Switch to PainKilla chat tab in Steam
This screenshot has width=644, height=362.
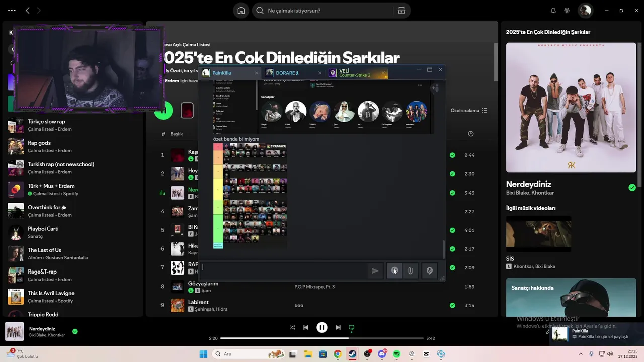230,73
